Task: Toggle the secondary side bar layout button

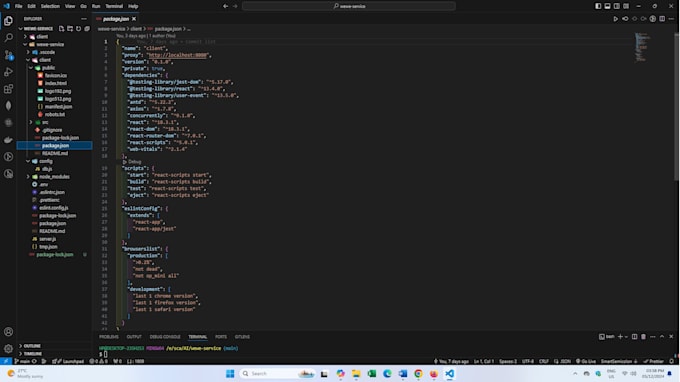Action: click(617, 6)
